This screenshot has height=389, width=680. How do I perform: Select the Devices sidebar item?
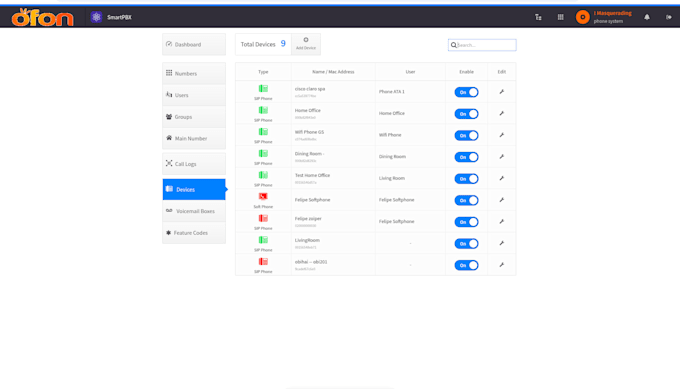194,190
